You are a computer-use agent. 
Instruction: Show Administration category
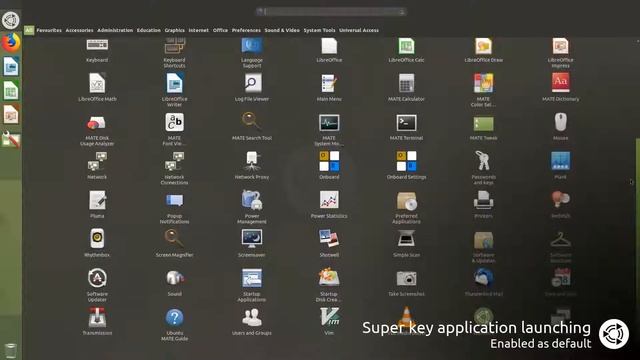click(x=115, y=30)
